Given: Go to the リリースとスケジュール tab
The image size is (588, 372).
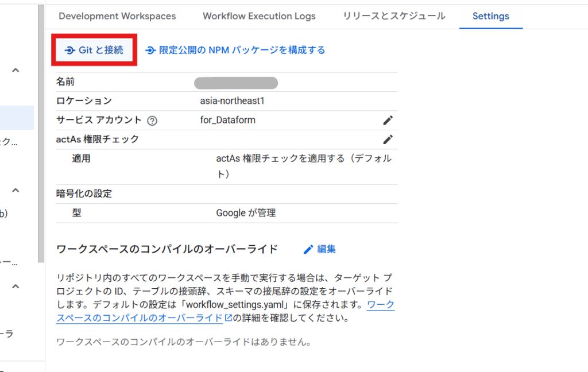Looking at the screenshot, I should pos(394,16).
